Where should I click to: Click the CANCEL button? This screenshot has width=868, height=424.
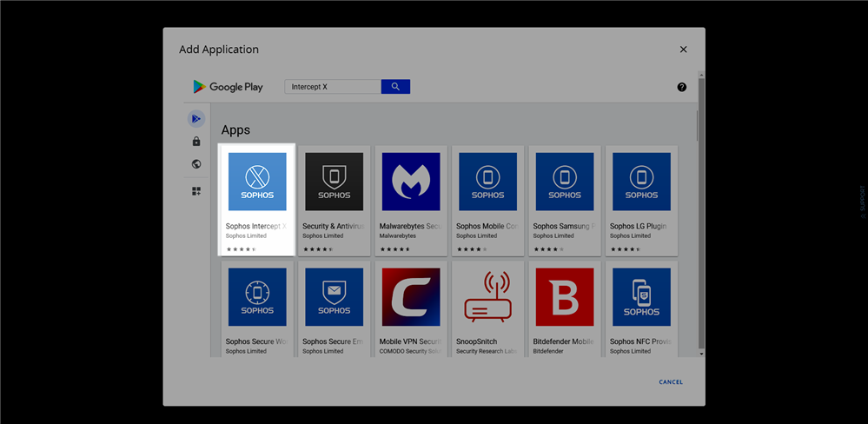click(x=671, y=382)
